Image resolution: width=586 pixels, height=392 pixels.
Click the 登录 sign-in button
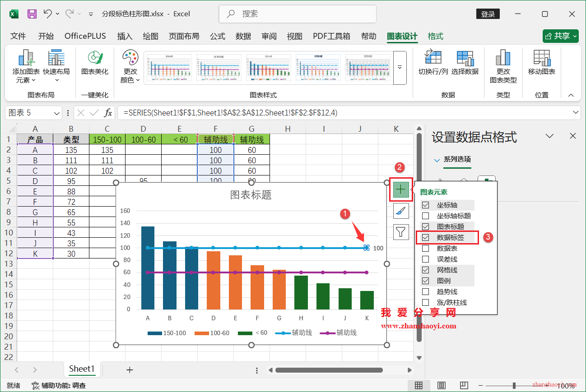(x=488, y=14)
